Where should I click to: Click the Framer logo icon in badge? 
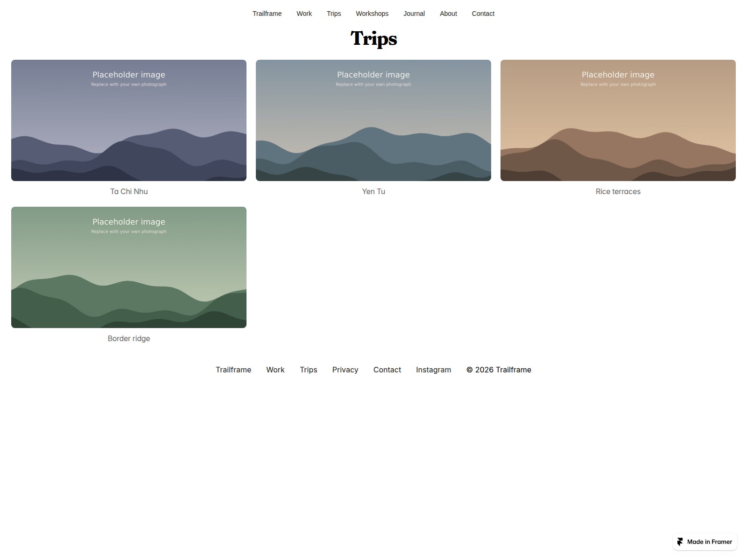coord(680,542)
